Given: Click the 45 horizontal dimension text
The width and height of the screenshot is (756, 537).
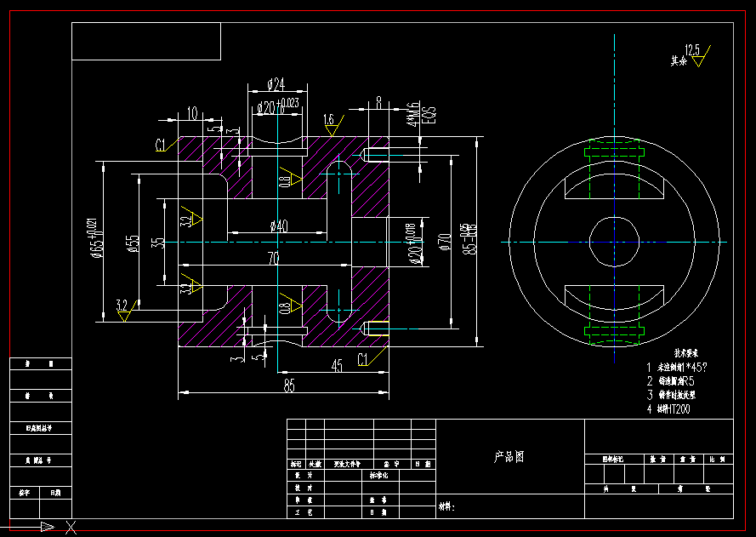Looking at the screenshot, I should [337, 365].
